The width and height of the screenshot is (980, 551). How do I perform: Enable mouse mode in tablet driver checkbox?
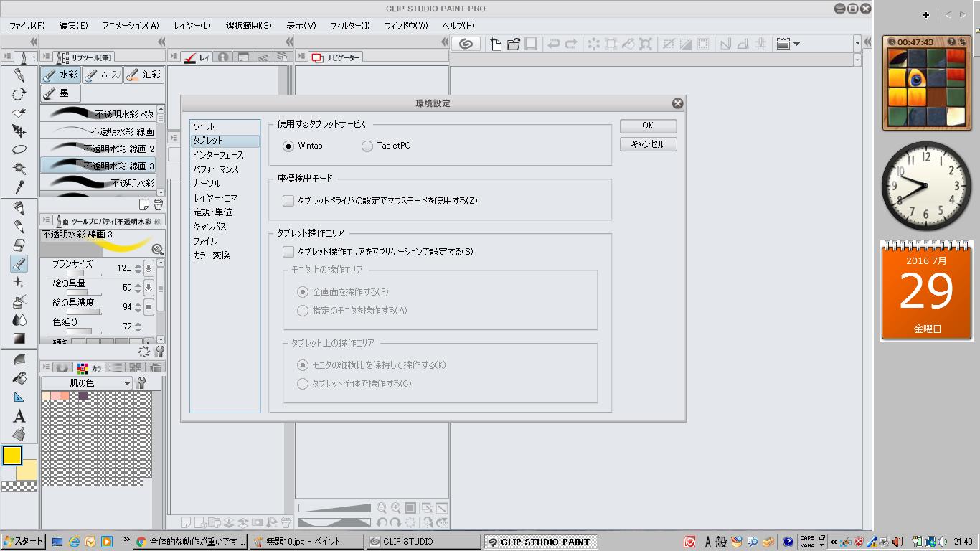coord(288,201)
